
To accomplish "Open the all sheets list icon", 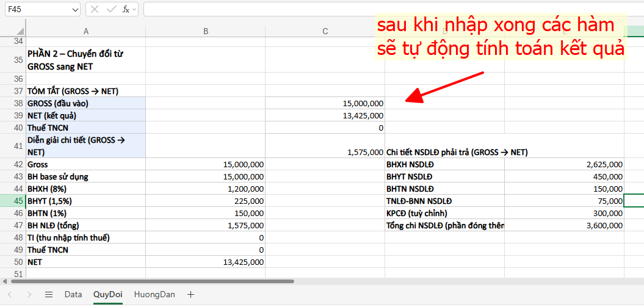I will pyautogui.click(x=49, y=295).
